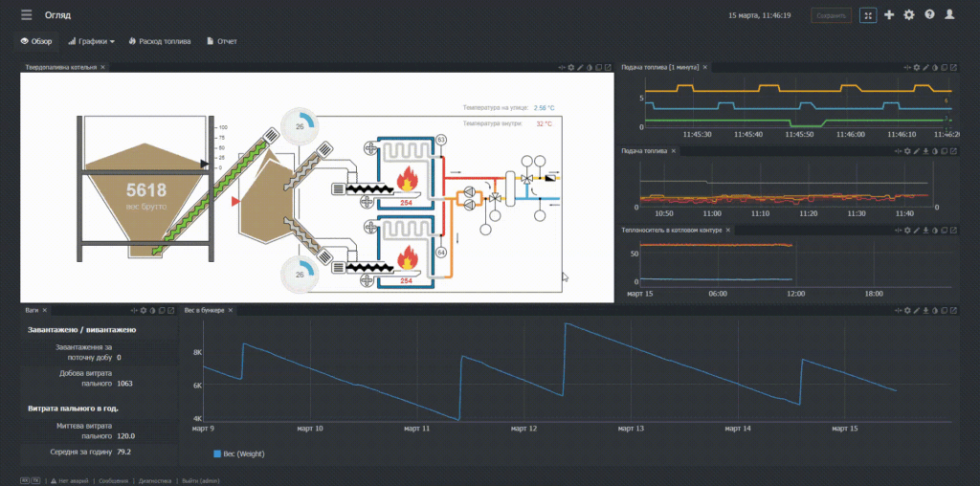Add a new widget with plus icon
The height and width of the screenshot is (486, 980).
point(889,15)
